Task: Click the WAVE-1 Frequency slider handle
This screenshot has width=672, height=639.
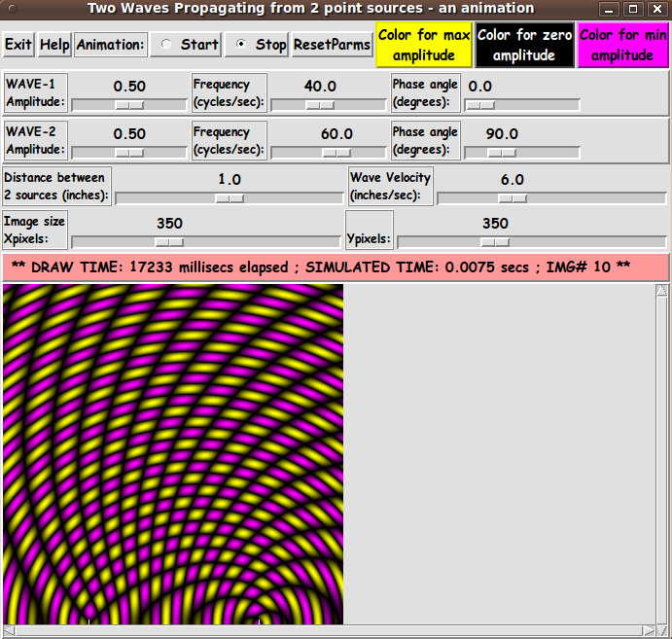Action: 320,105
